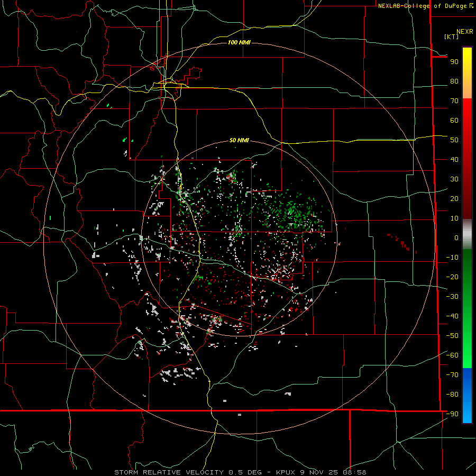Click the "50 NMI" range ring label

[239, 140]
